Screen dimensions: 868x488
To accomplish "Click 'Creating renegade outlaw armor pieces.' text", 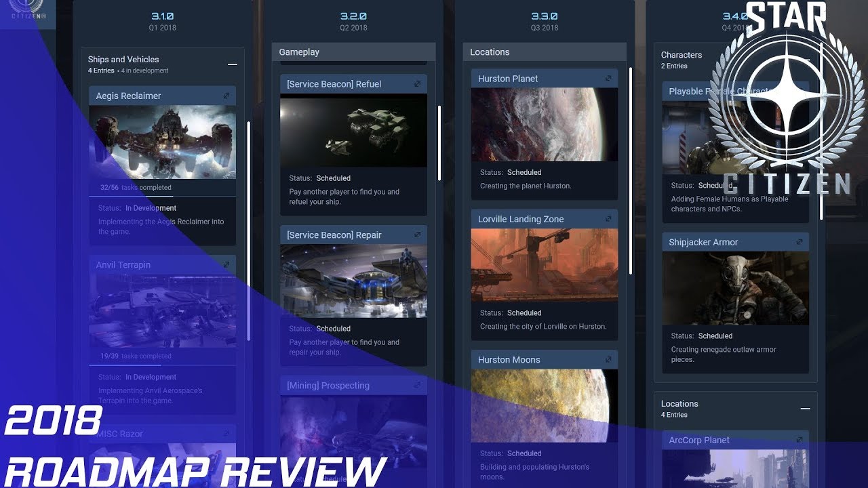I will (x=724, y=354).
